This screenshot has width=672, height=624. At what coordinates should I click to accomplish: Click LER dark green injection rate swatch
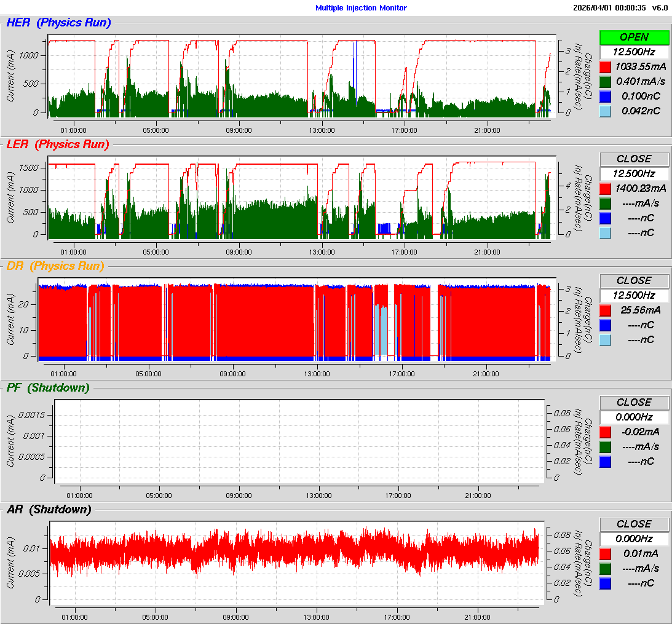click(606, 203)
